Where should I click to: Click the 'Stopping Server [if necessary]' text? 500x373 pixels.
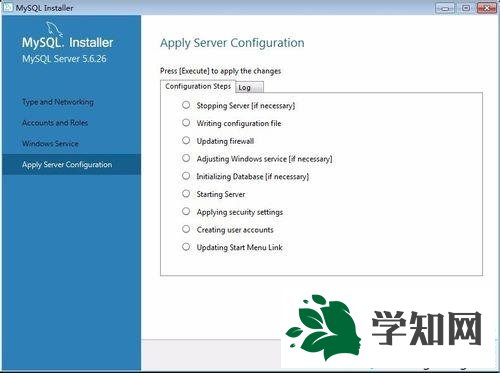click(x=246, y=106)
